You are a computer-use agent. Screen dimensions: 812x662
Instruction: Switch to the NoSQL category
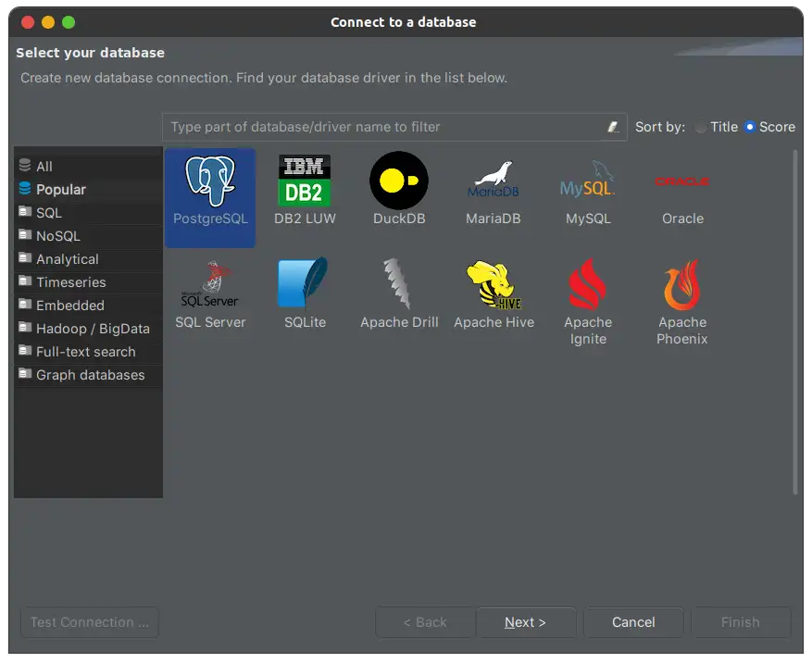coord(88,236)
